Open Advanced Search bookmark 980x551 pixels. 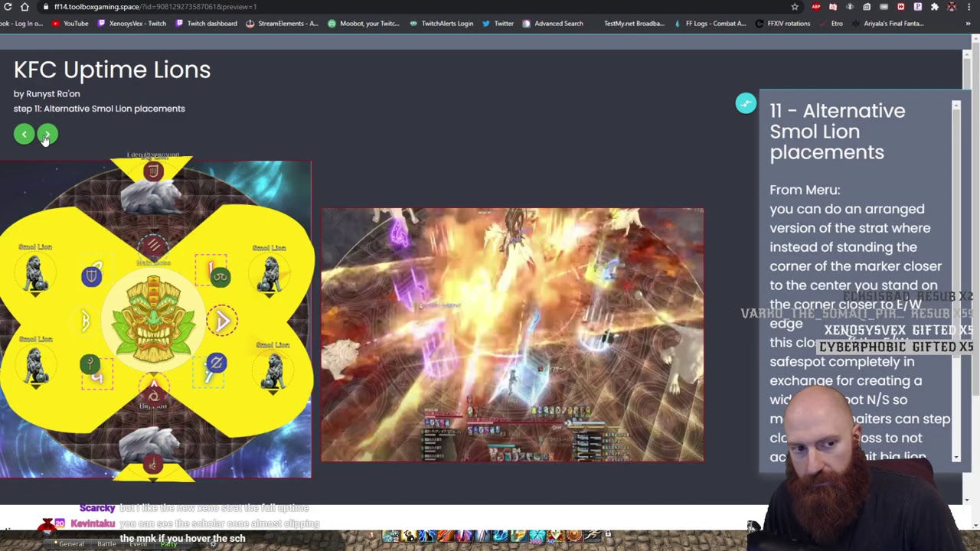point(552,24)
